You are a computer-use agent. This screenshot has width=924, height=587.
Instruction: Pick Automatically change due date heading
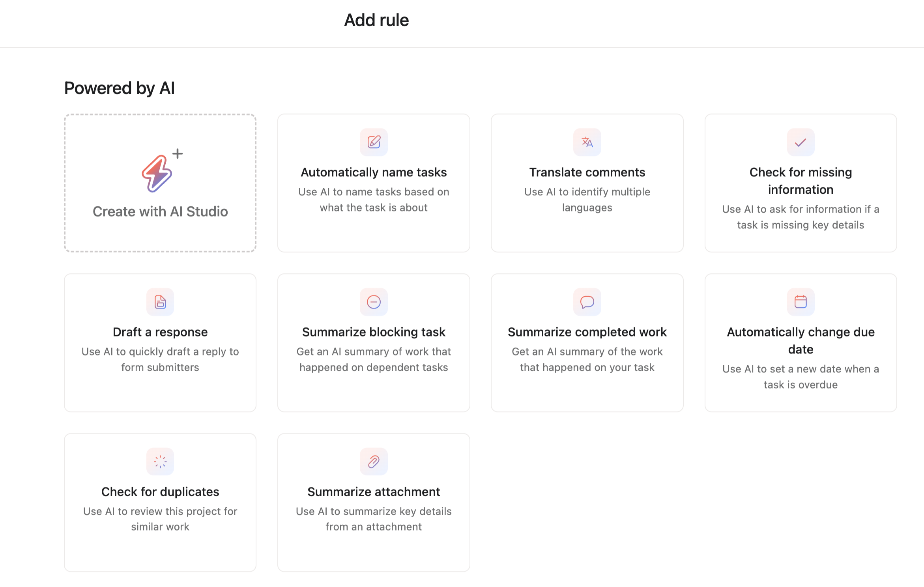point(801,340)
